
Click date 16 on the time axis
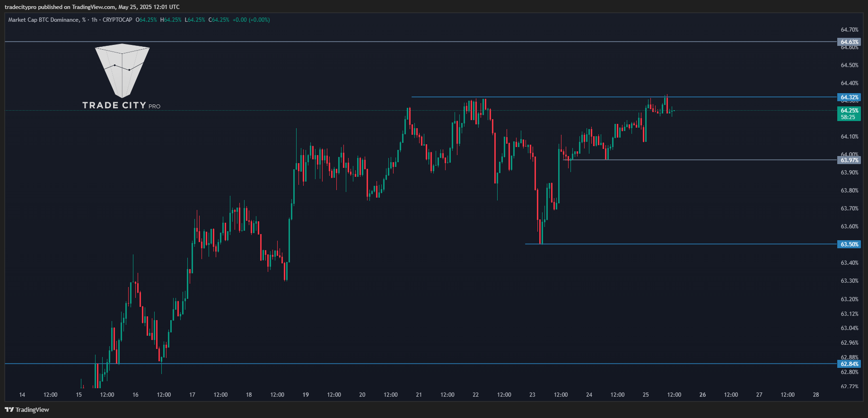click(136, 394)
